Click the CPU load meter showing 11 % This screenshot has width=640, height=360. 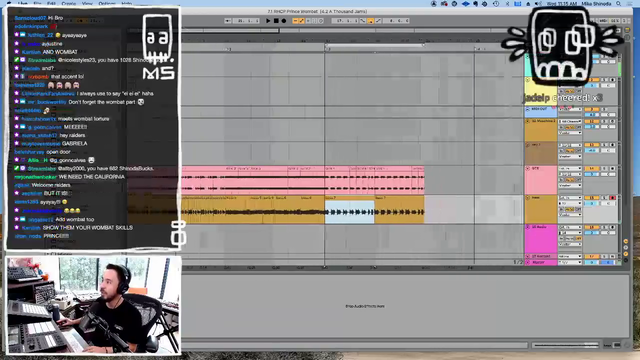pos(615,21)
